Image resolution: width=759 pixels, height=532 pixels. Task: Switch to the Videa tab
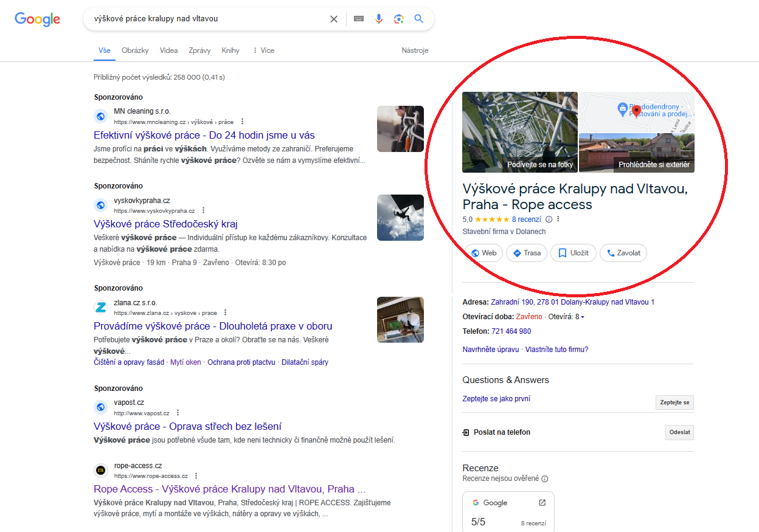169,50
